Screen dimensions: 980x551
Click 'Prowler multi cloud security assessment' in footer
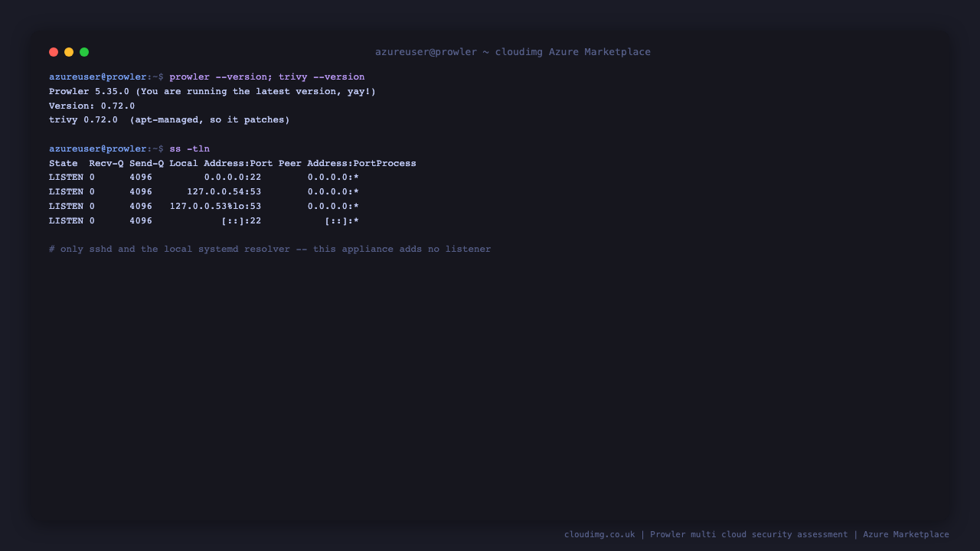click(x=749, y=535)
